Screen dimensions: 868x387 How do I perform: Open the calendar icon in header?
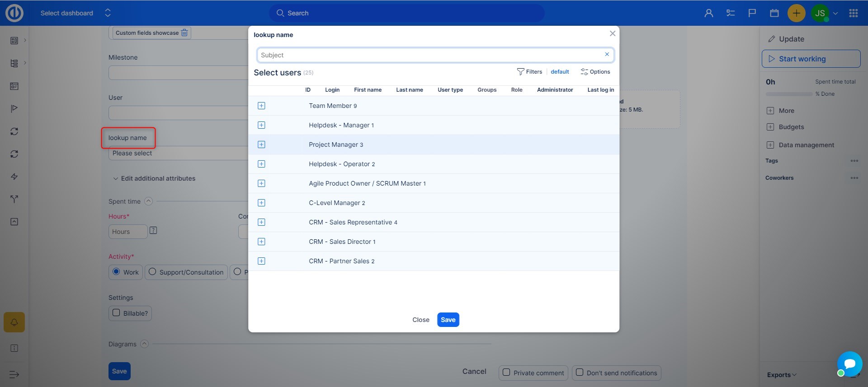pos(774,13)
